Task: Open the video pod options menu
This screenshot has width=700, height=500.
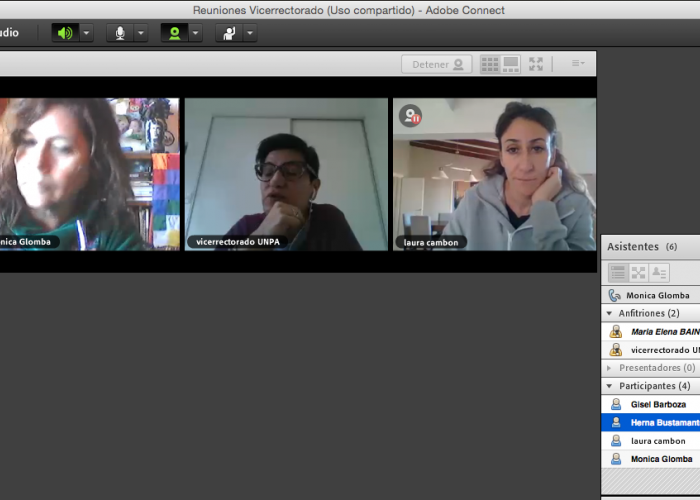Action: point(578,64)
